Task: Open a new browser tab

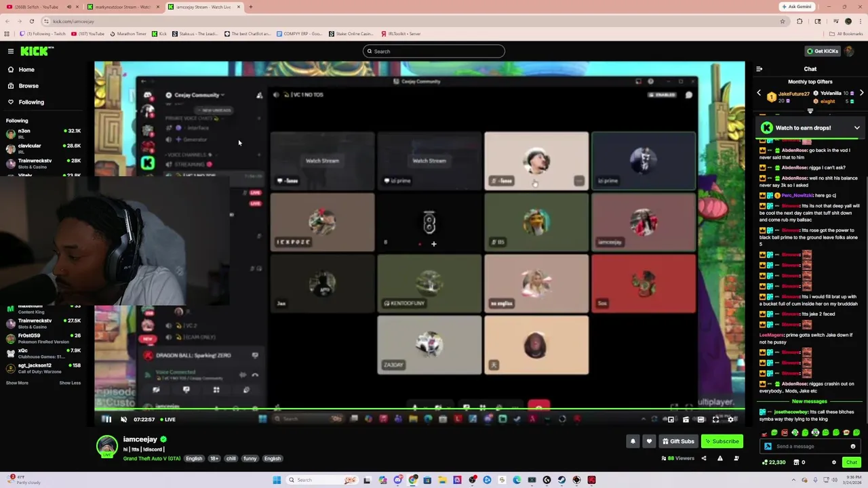Action: pyautogui.click(x=250, y=7)
